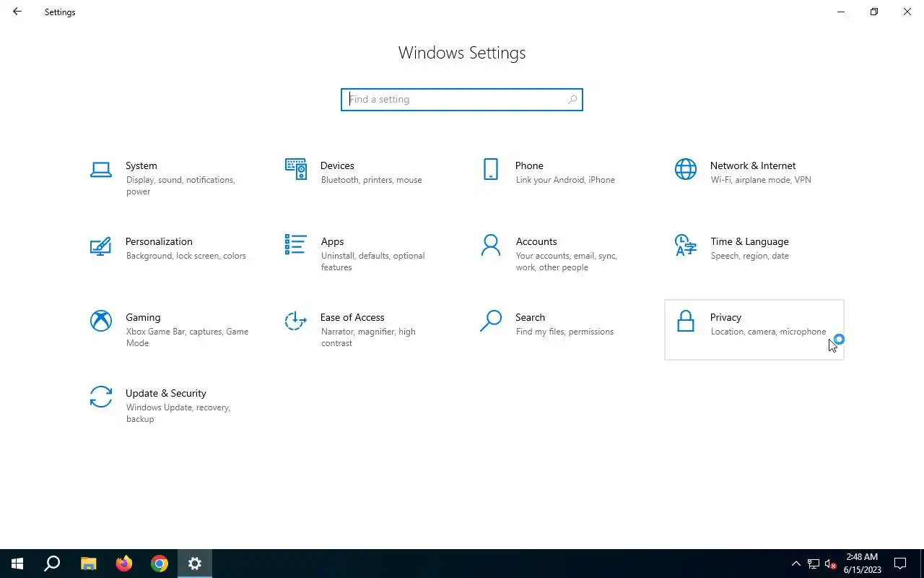Screen dimensions: 924x578
Task: Open the Phone settings label
Action: point(529,165)
